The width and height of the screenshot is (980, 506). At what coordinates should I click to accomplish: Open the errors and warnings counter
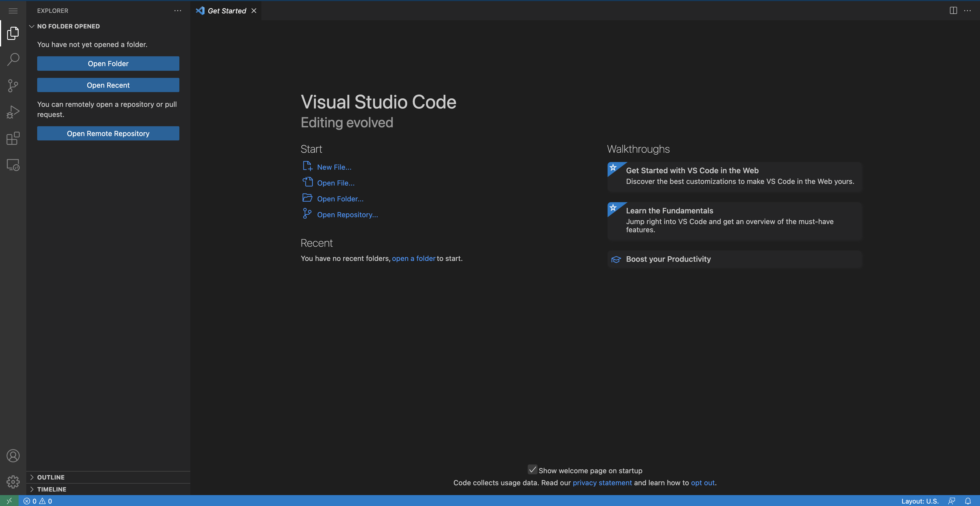(x=38, y=501)
